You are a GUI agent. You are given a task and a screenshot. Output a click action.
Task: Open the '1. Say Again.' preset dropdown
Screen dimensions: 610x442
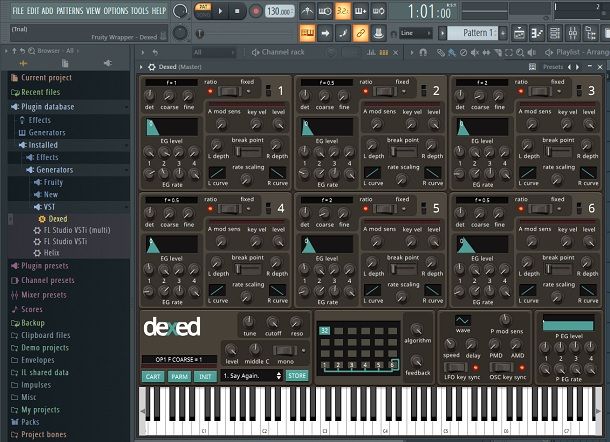252,375
